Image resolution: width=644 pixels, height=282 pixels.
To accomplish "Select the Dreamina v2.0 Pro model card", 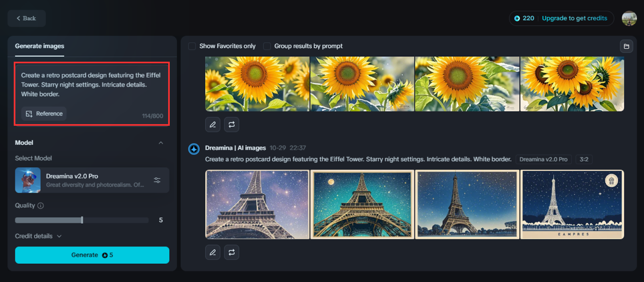I will tap(92, 180).
